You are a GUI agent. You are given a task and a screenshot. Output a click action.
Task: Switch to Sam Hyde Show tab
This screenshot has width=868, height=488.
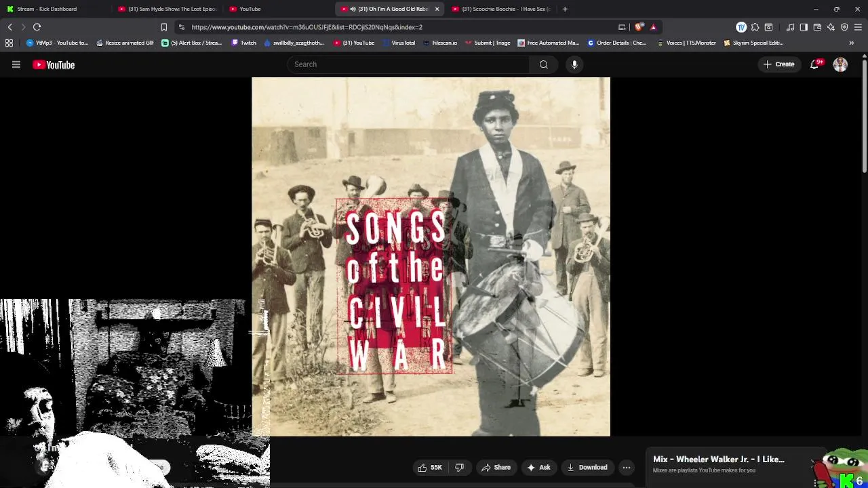(167, 9)
